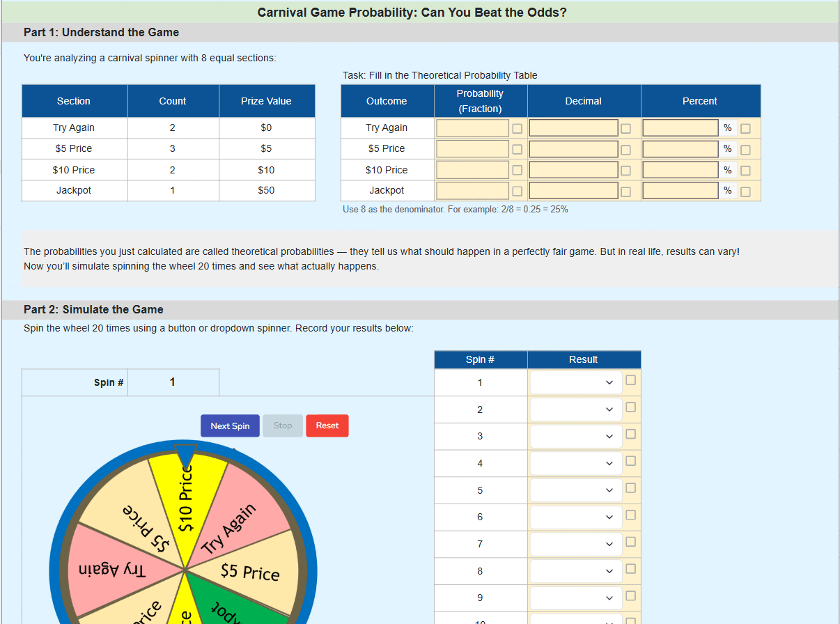Click the $50 prize value cell

point(266,191)
